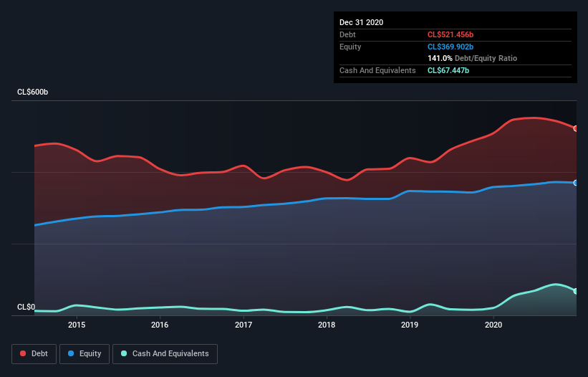Viewport: 588px width, 377px height.
Task: Click the 2017 x-axis label
Action: 244,325
